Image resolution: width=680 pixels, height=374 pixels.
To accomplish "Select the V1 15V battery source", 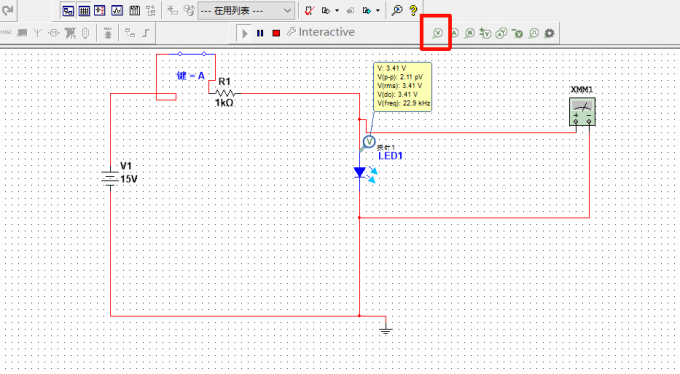I will click(110, 178).
